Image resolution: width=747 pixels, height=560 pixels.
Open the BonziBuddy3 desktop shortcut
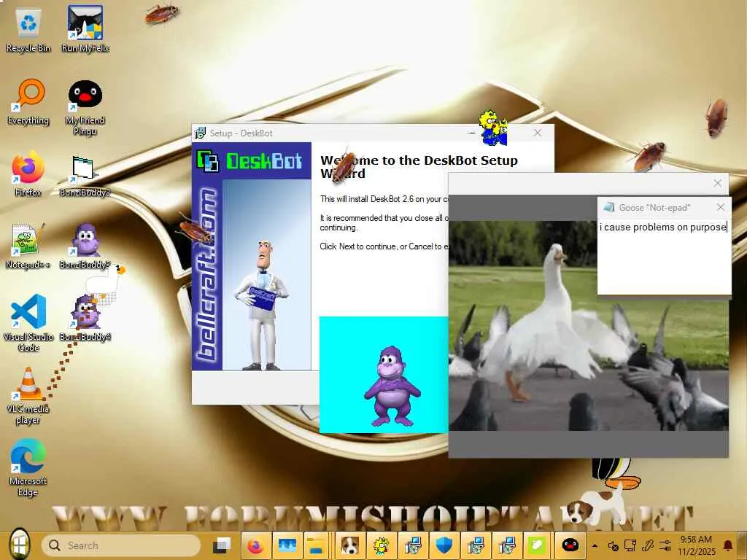click(x=85, y=246)
